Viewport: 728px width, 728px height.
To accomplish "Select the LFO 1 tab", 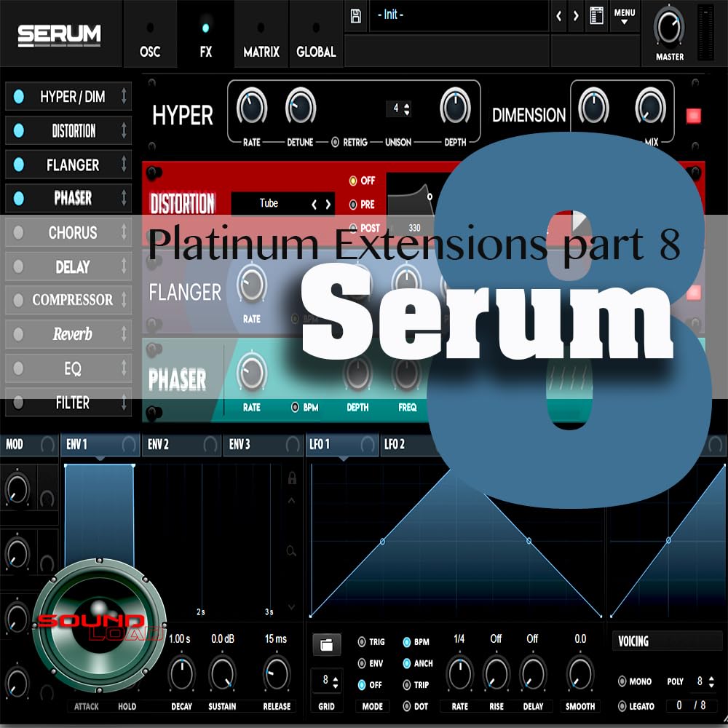I will pyautogui.click(x=343, y=445).
